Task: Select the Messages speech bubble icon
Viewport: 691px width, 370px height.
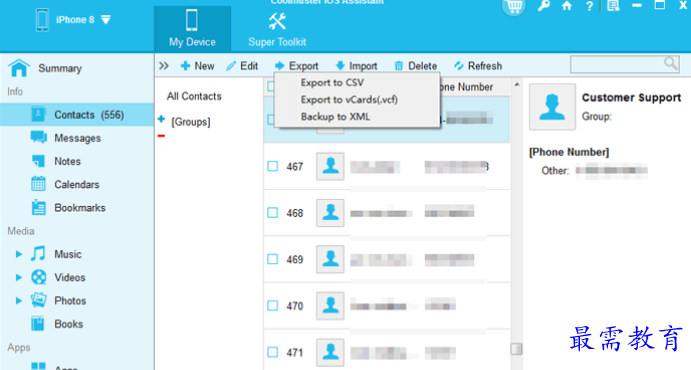Action: coord(38,137)
